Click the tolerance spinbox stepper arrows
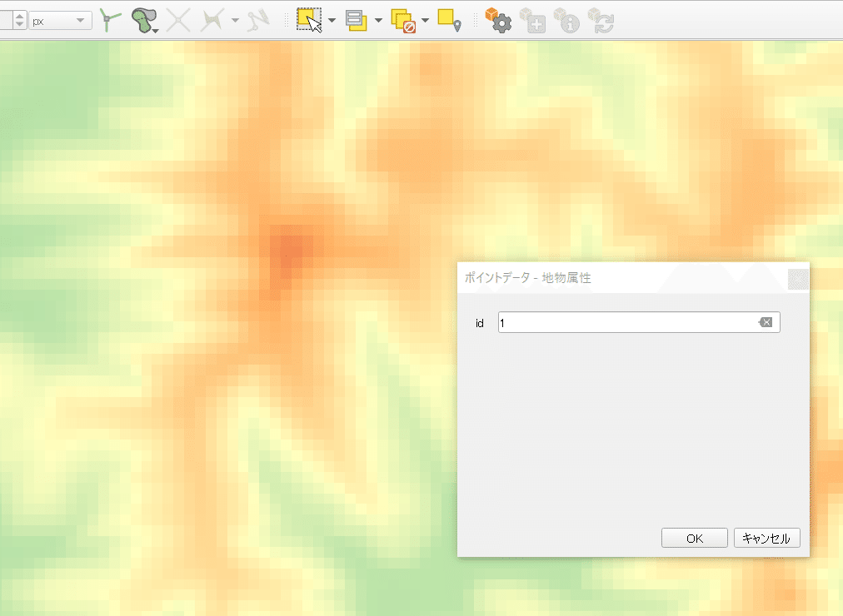The height and width of the screenshot is (616, 843). pyautogui.click(x=19, y=21)
